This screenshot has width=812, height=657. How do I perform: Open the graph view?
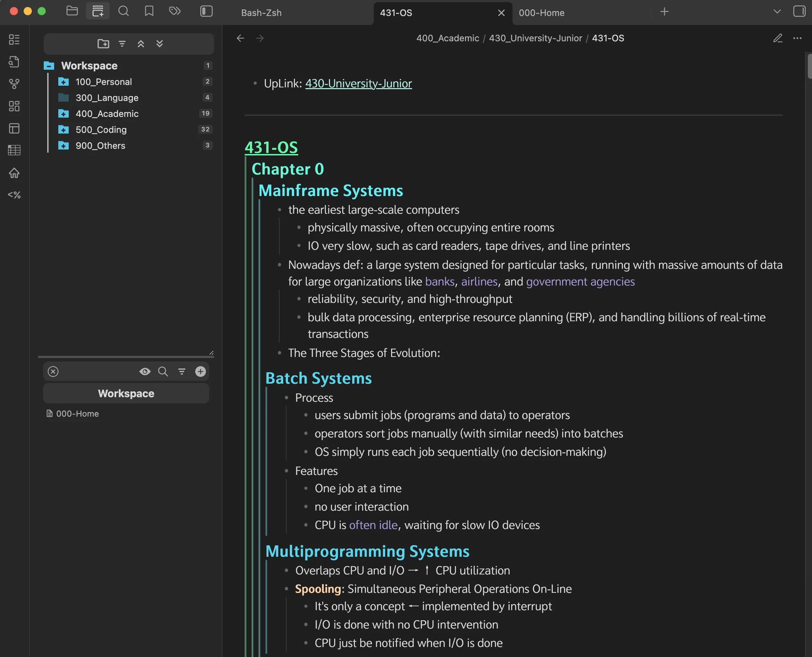click(x=14, y=84)
